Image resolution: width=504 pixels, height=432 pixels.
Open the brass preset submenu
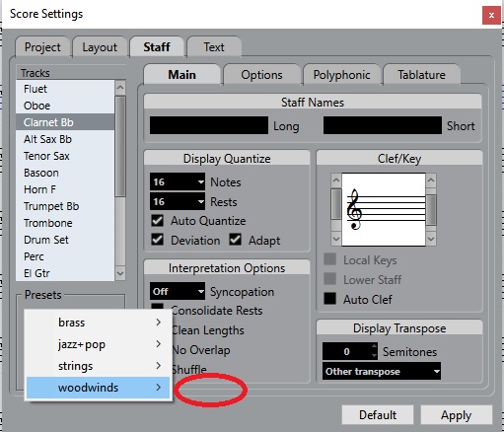[x=98, y=323]
